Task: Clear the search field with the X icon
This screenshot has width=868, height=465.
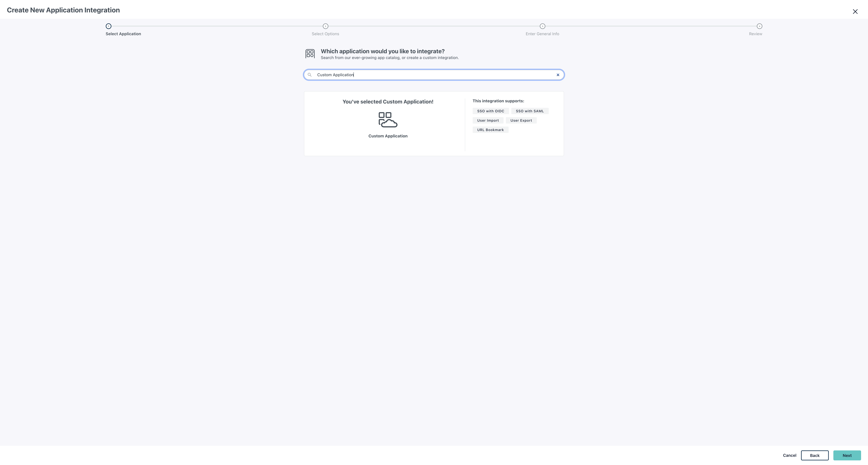Action: (558, 75)
